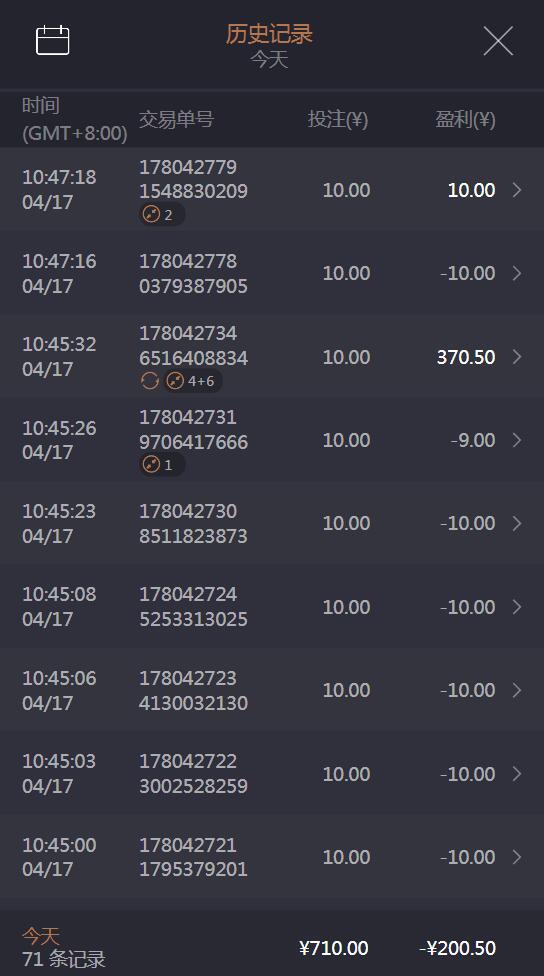
Task: Close the history records panel
Action: [x=498, y=41]
